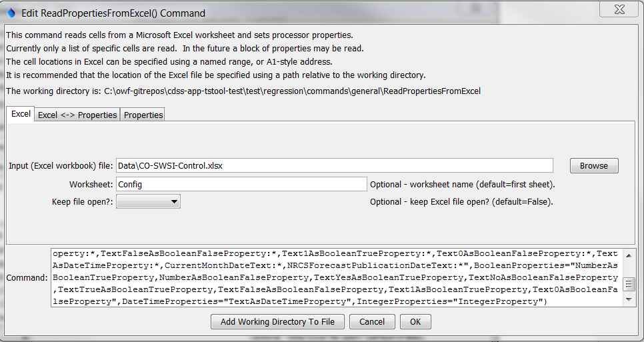Switch to the Excel tab
This screenshot has width=644, height=342.
point(21,114)
